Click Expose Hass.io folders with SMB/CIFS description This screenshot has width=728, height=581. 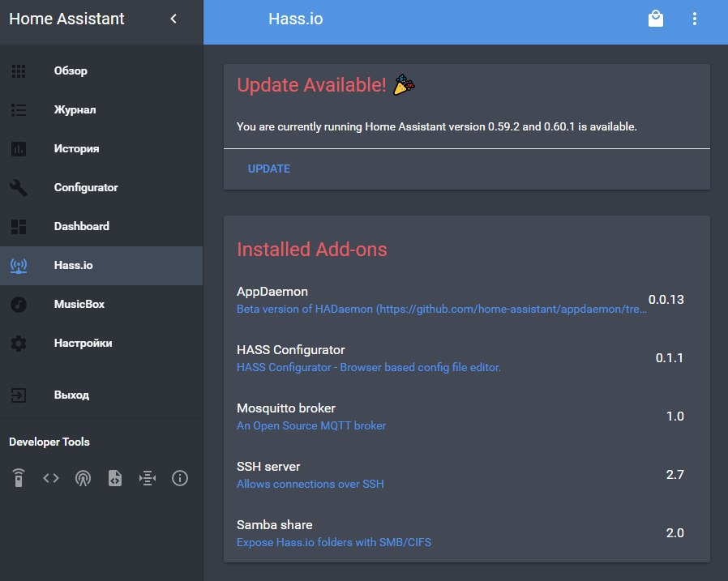pyautogui.click(x=334, y=542)
